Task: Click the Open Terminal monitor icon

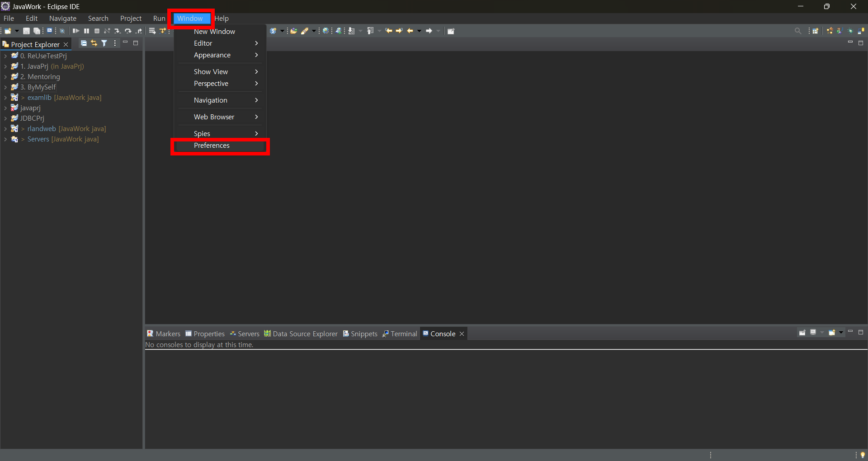Action: (50, 31)
